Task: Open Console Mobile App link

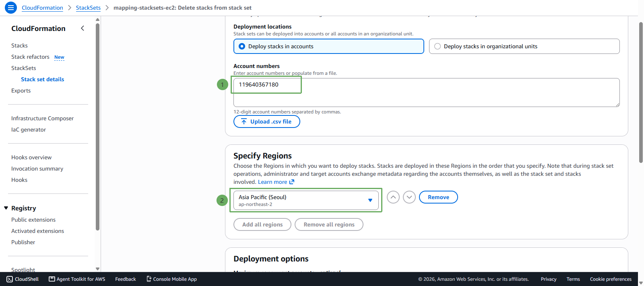Action: (171, 279)
